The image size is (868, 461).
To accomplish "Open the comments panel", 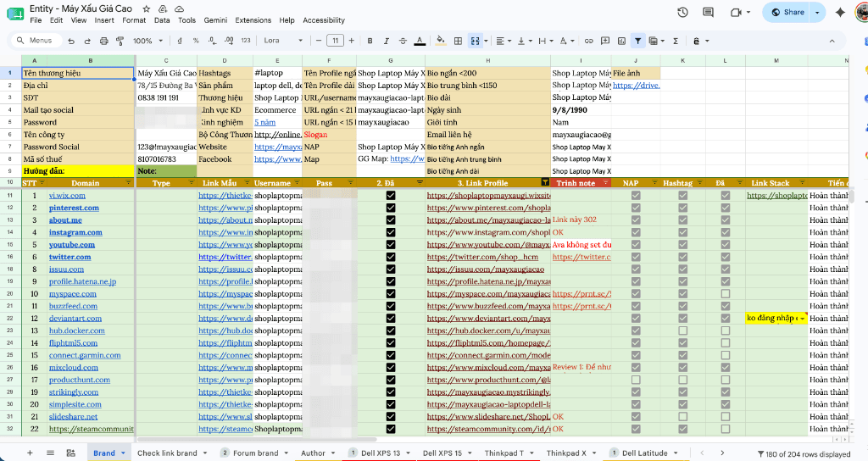I will [x=708, y=12].
